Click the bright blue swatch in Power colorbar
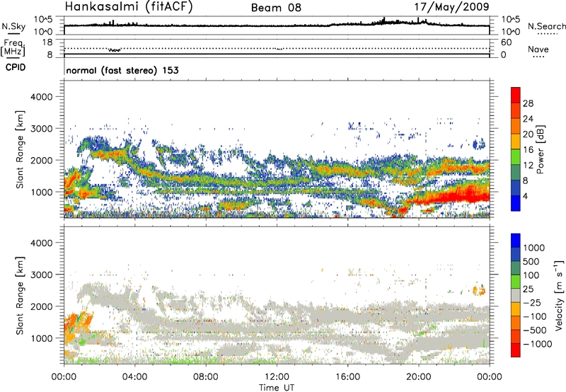 [516, 204]
